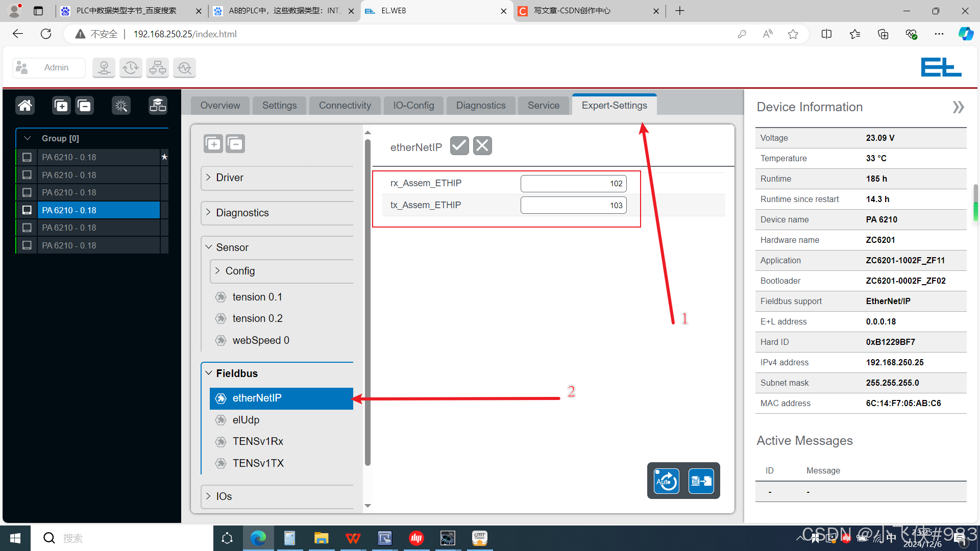Viewport: 980px width, 551px height.
Task: Click the home icon in left sidebar
Action: [25, 106]
